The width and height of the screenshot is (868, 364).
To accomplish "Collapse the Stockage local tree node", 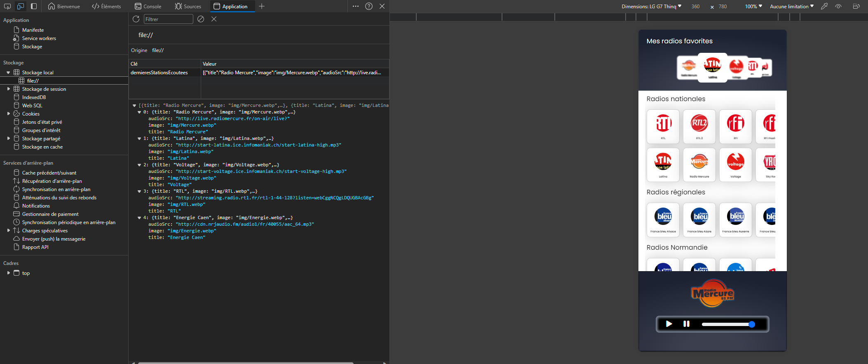I will point(8,72).
